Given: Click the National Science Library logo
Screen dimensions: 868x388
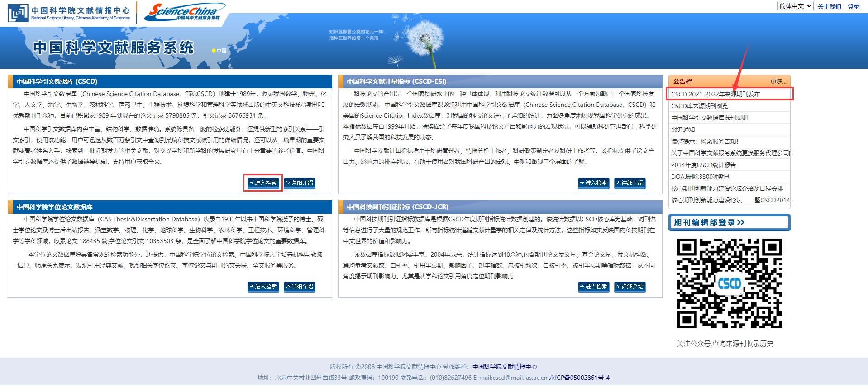Looking at the screenshot, I should pos(69,13).
